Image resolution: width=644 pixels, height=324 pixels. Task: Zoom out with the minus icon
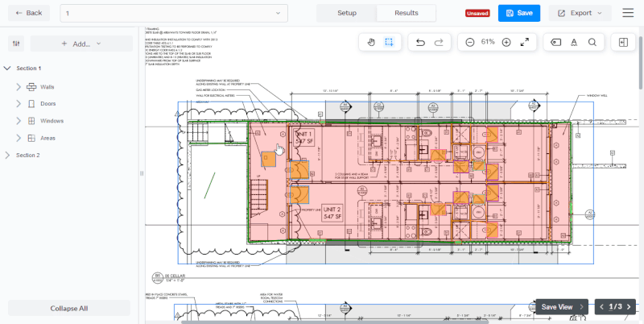pos(469,42)
